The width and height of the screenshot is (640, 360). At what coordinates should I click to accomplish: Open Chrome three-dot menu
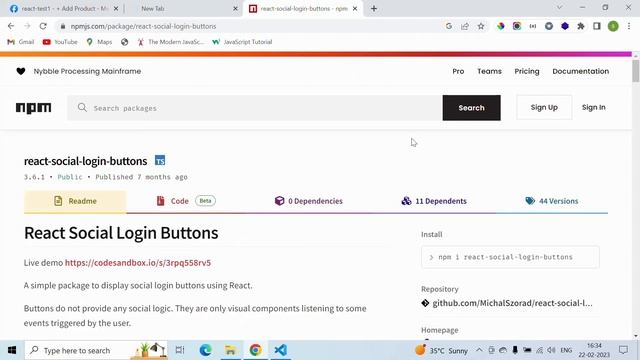coord(629,26)
